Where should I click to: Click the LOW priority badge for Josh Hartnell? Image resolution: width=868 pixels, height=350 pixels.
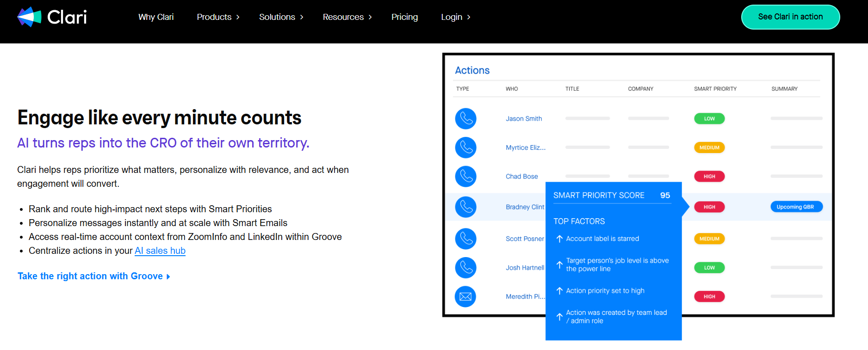[709, 268]
